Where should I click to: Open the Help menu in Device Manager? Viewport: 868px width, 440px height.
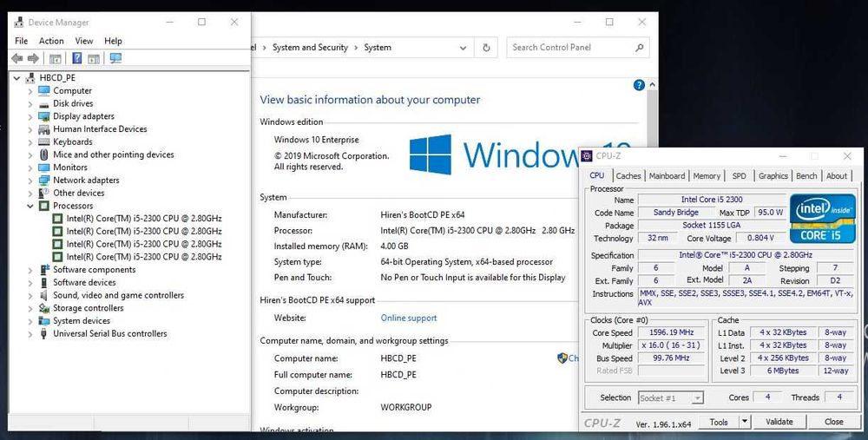113,41
